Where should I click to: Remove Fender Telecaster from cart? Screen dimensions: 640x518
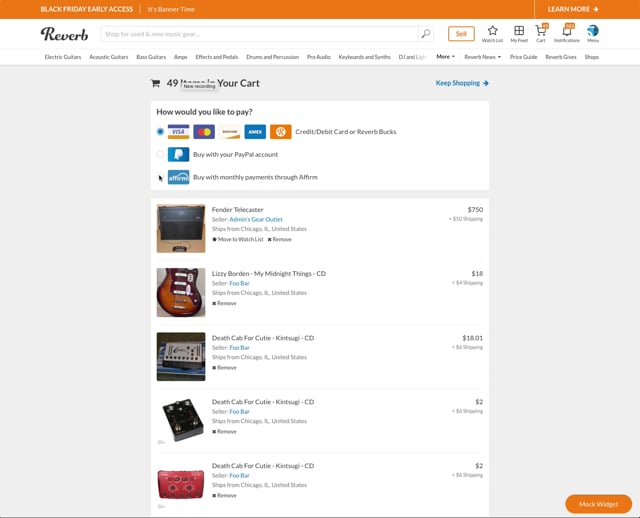pos(280,239)
